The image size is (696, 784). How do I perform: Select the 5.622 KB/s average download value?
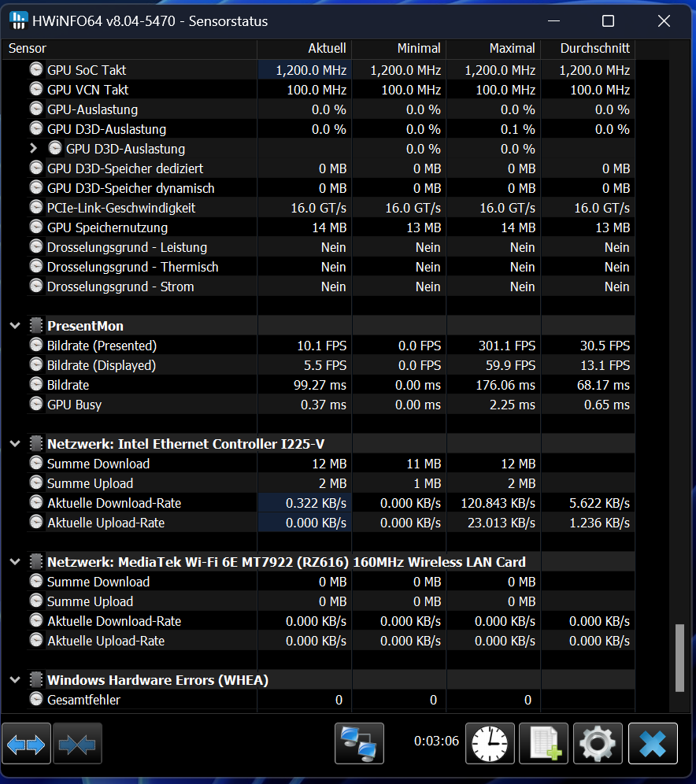pos(599,503)
